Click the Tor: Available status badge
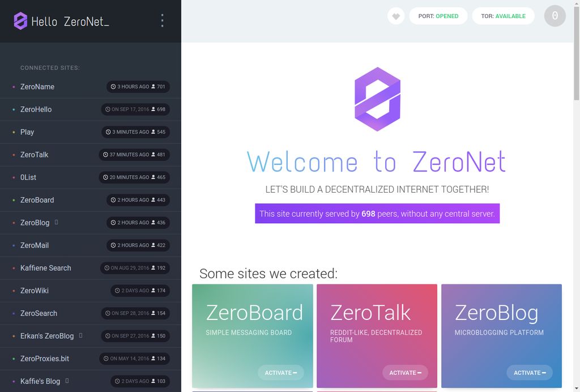 click(503, 16)
